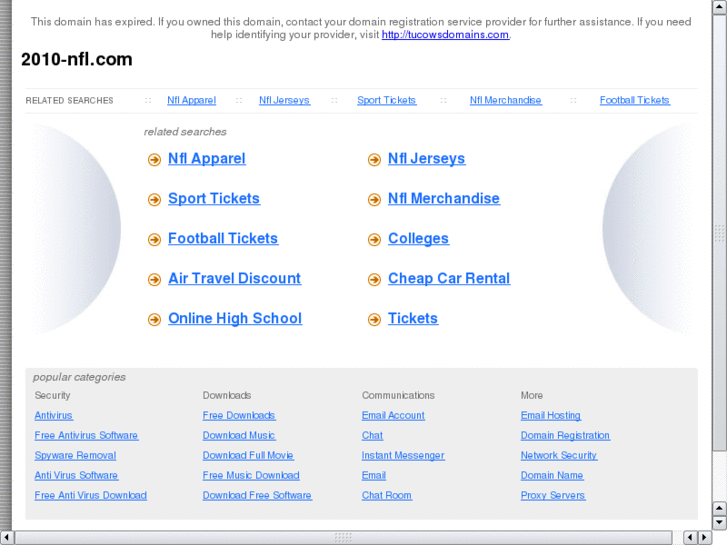Open the Free Anti Virus Download link
The height and width of the screenshot is (545, 727).
click(90, 495)
